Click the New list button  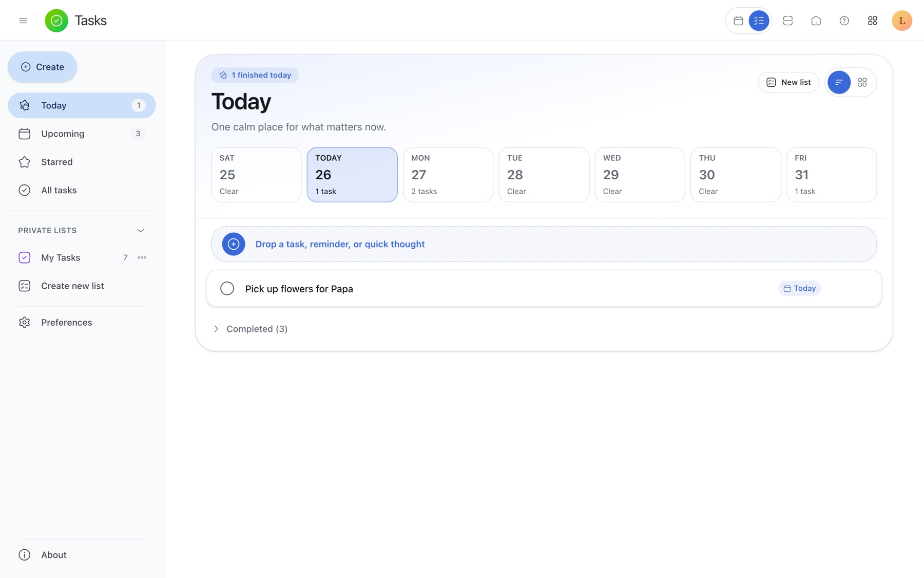click(x=788, y=82)
